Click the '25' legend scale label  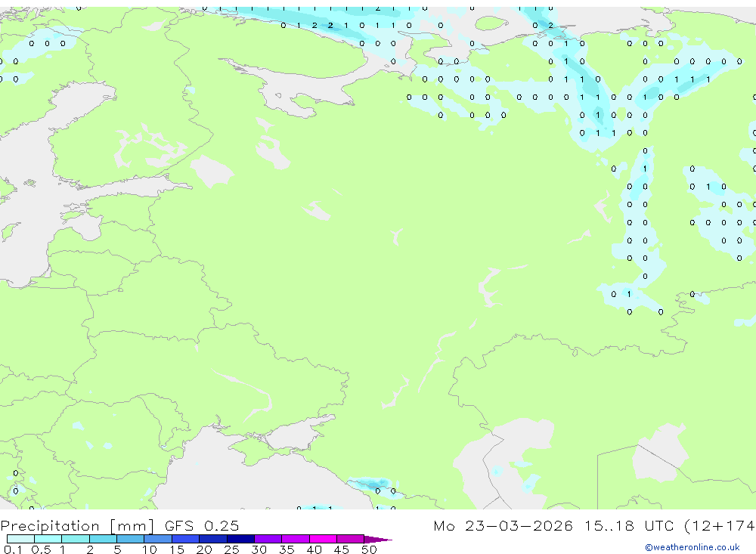click(231, 549)
